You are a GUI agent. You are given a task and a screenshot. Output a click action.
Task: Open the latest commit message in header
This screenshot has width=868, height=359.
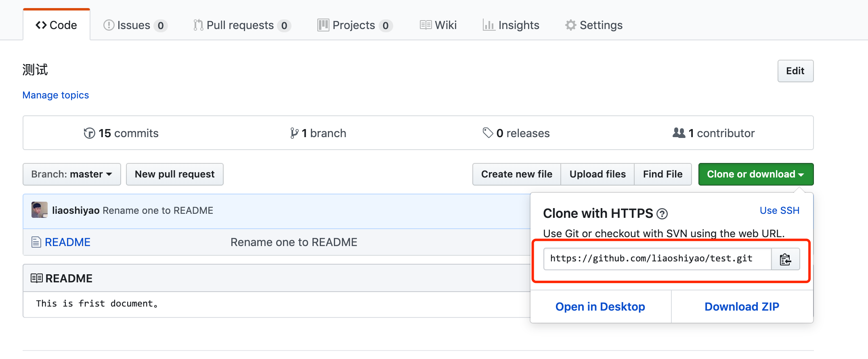tap(158, 211)
